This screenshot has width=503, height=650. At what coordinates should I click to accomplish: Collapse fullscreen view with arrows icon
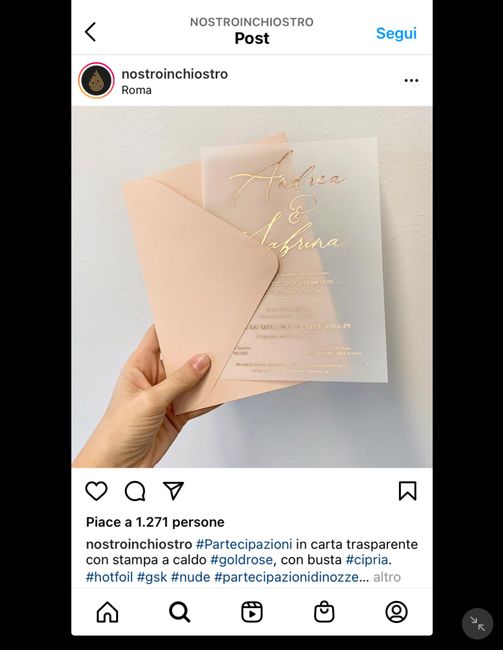(x=477, y=623)
